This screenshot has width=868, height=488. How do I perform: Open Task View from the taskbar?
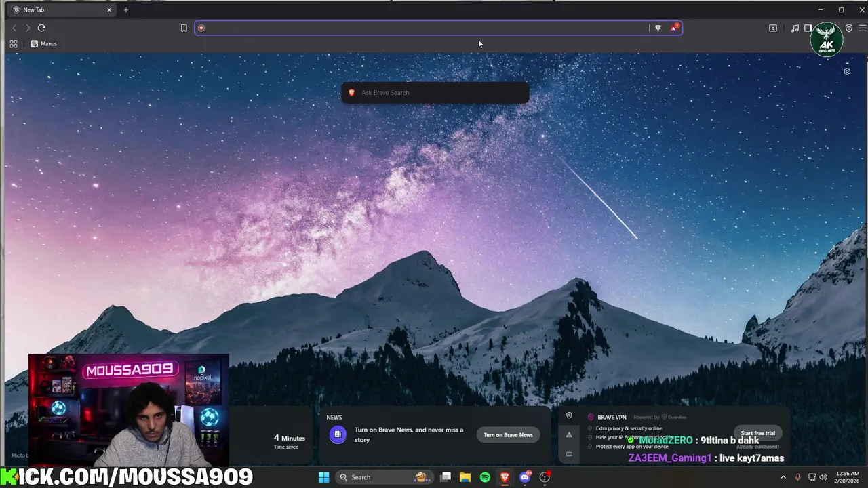[x=446, y=477]
